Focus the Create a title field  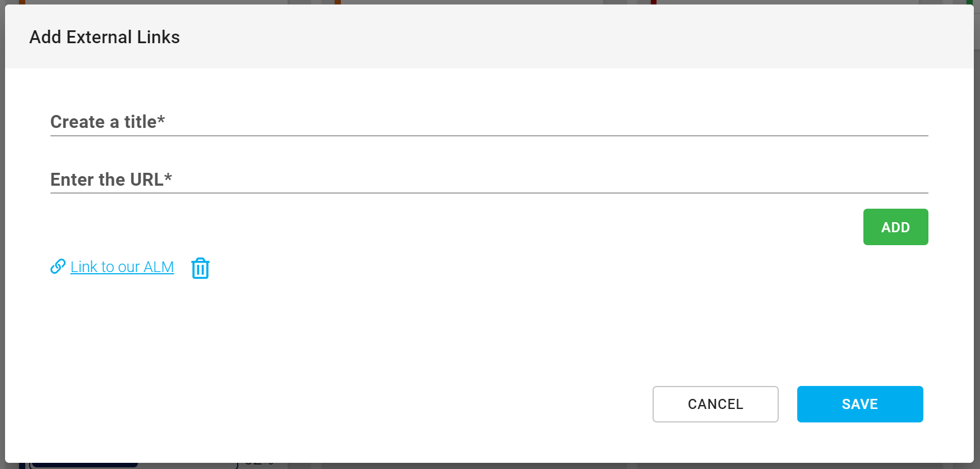(x=489, y=122)
